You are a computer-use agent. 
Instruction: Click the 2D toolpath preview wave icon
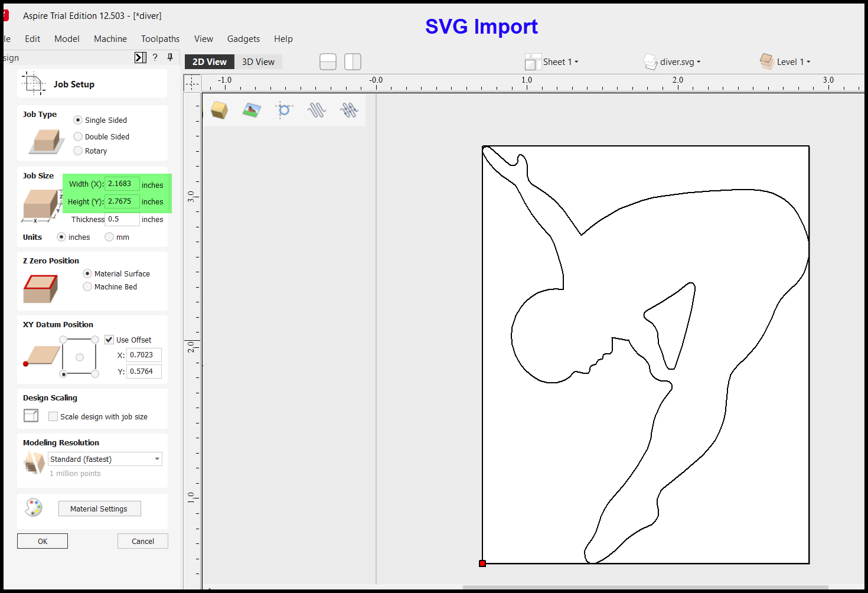(x=316, y=110)
